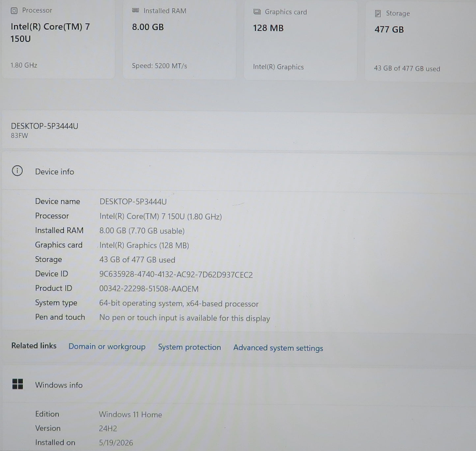
Task: Select the Installed RAM card showing 8.00 GB
Action: pyautogui.click(x=180, y=39)
